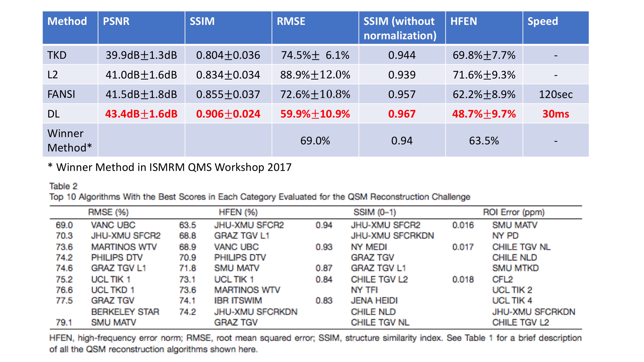The image size is (644, 362).
Task: Click the 69.0% winner RMSE cell
Action: pos(315,141)
